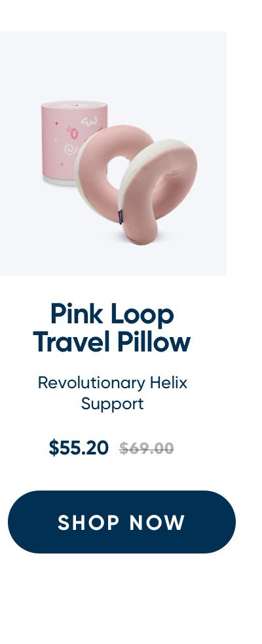Click the white squiggle doodle on canister
Image resolution: width=262 pixels, height=644 pixels.
coord(89,121)
